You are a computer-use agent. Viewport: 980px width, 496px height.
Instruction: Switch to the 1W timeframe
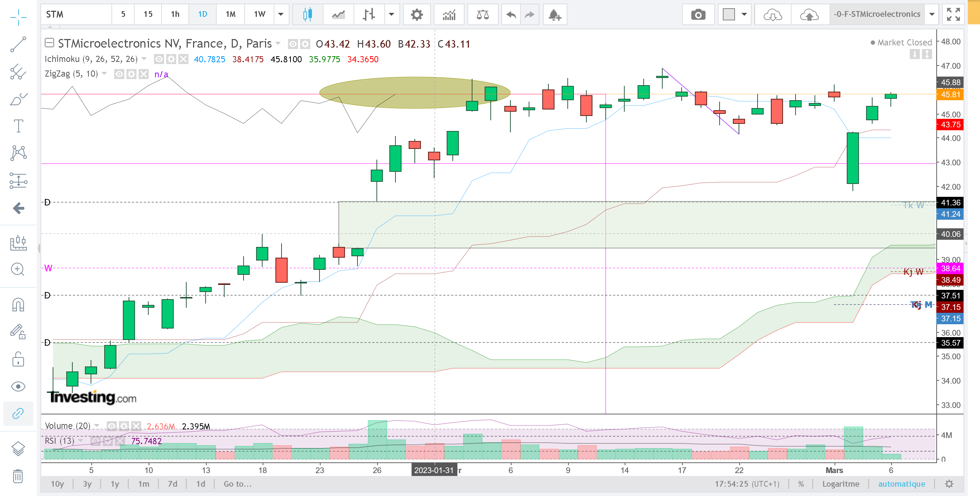tap(259, 14)
